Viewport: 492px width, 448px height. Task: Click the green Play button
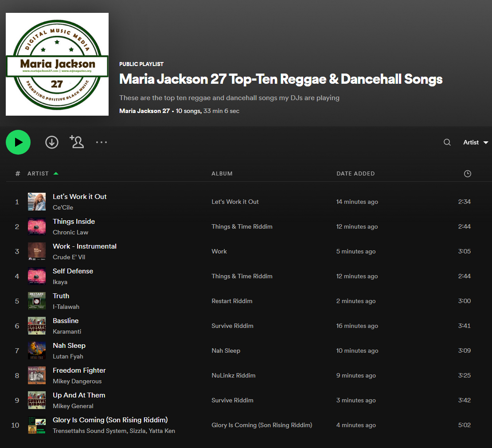[18, 142]
